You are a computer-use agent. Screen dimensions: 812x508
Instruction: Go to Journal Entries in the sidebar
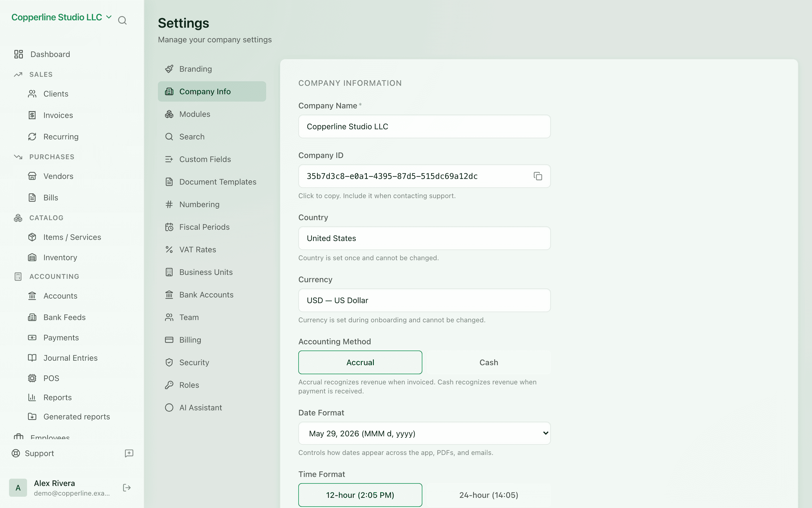coord(70,358)
